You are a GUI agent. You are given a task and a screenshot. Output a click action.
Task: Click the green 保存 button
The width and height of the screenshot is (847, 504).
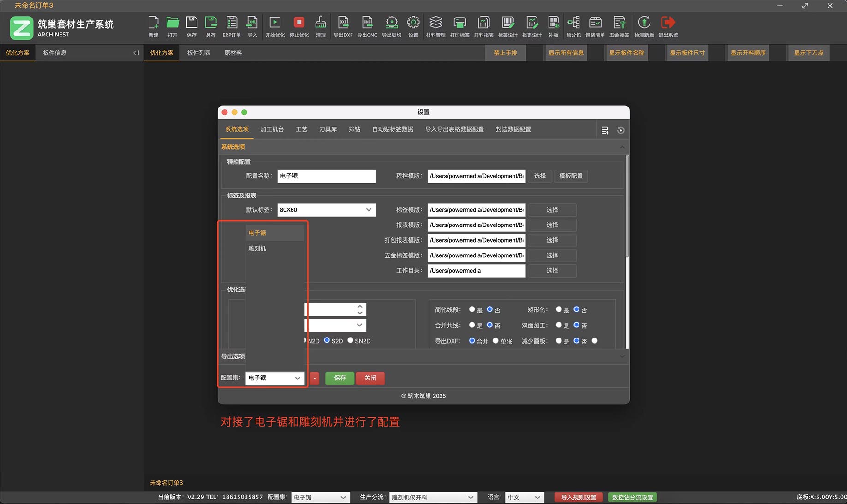[340, 378]
